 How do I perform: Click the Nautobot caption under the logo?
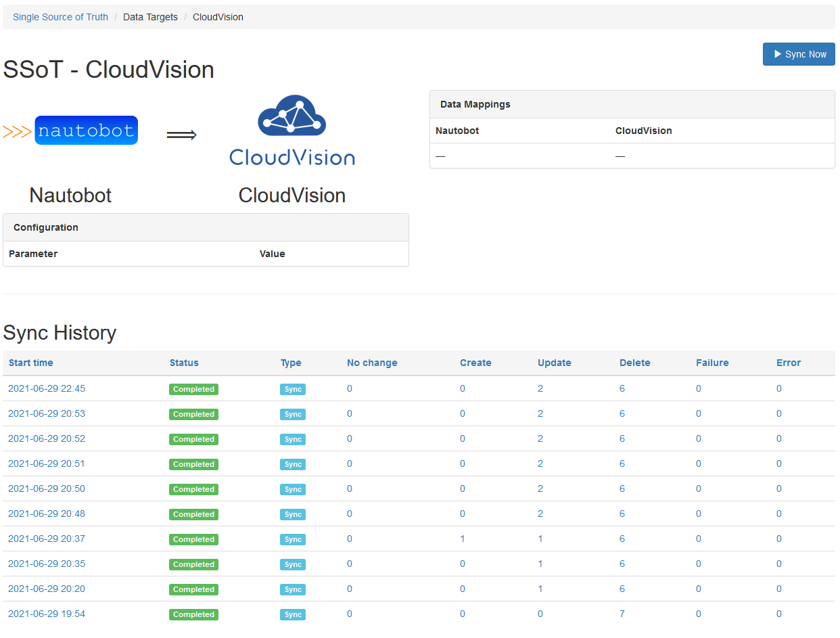pyautogui.click(x=70, y=196)
